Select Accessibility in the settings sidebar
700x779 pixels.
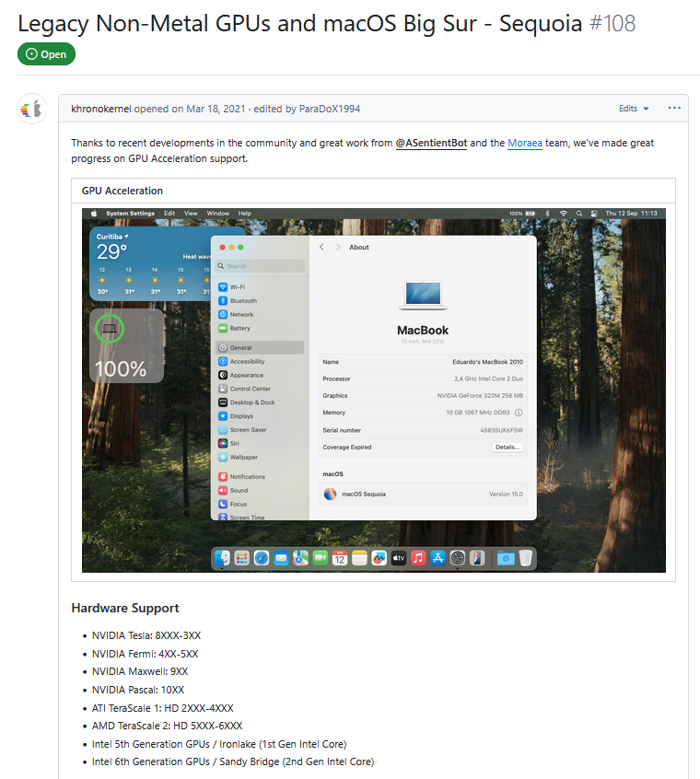click(261, 362)
